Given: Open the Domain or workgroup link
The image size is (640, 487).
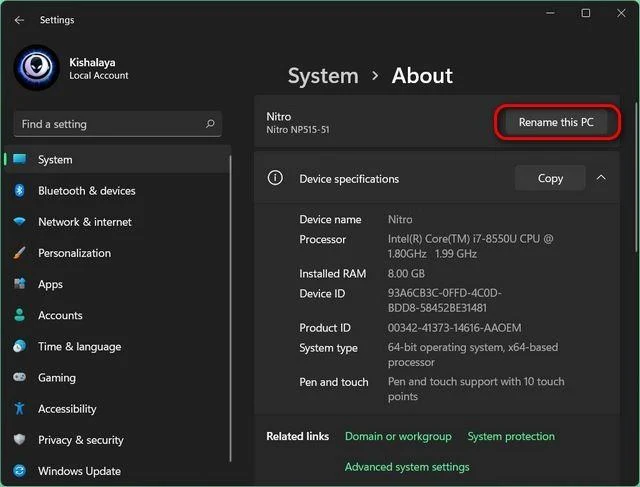Looking at the screenshot, I should 398,436.
